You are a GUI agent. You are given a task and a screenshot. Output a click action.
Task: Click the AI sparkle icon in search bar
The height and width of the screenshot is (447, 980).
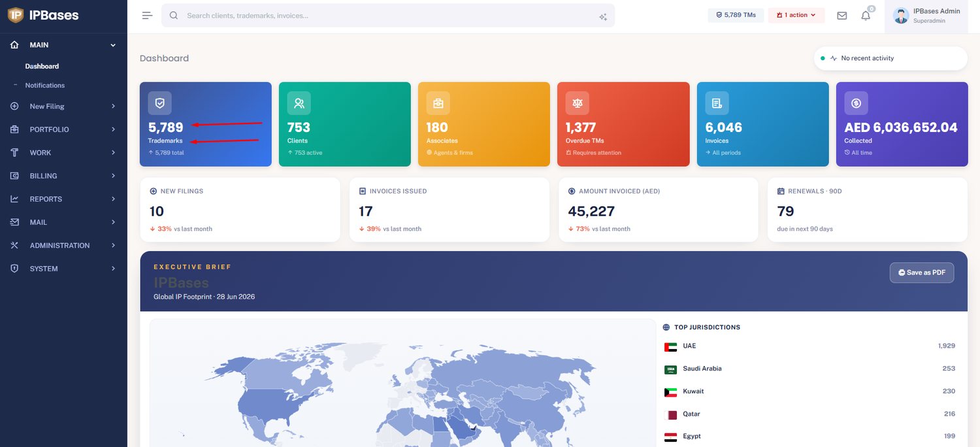coord(603,17)
